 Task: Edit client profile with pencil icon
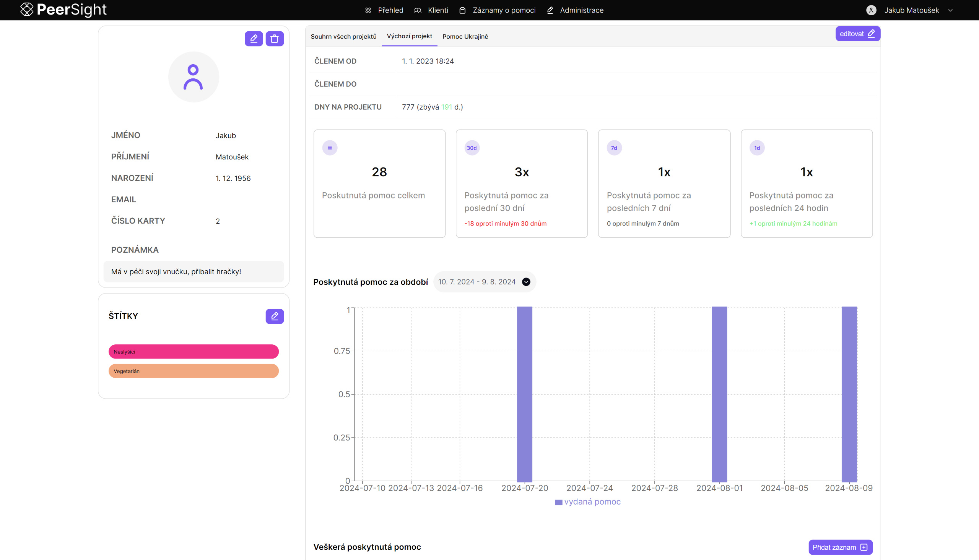point(254,39)
